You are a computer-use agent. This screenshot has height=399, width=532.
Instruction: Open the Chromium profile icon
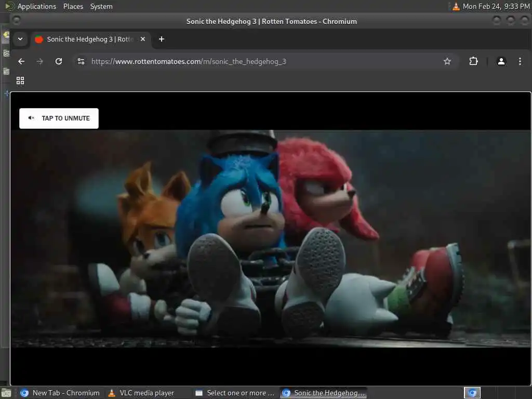coord(501,61)
